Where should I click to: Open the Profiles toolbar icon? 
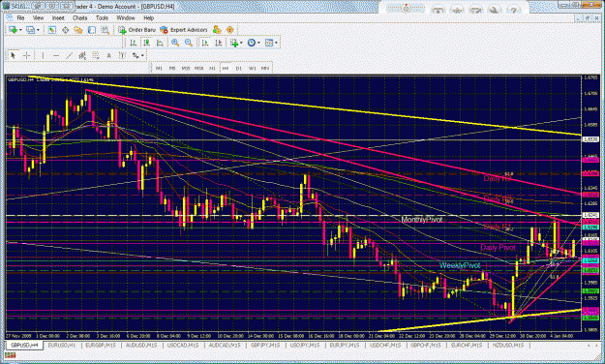coord(30,30)
